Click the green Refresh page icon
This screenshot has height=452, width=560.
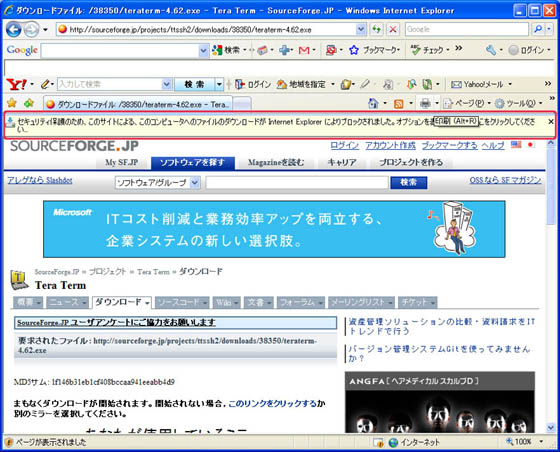click(376, 29)
